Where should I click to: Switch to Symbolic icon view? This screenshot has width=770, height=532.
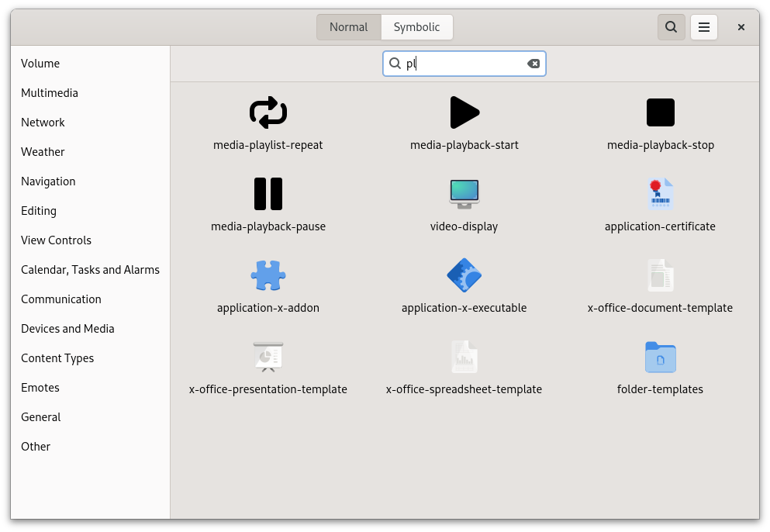(416, 27)
